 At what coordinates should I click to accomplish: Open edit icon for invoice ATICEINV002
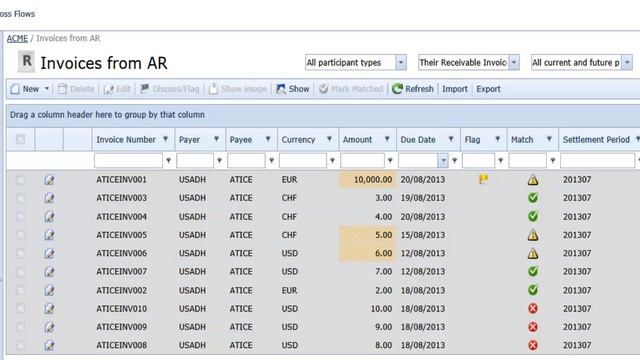tap(49, 290)
